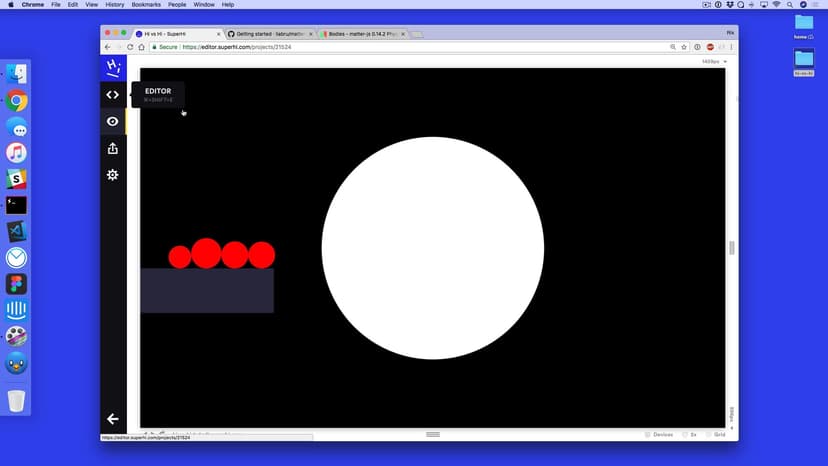Toggle the Grid checkbox

(x=708, y=435)
